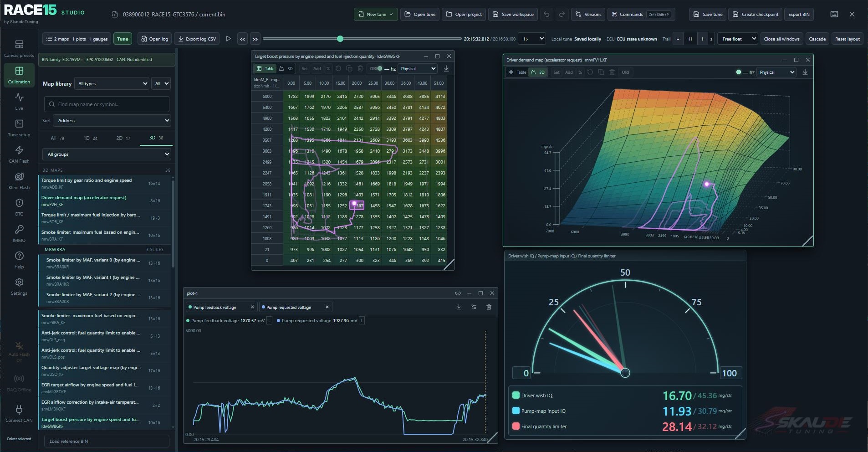Click the keyboard icon in top bar
This screenshot has width=868, height=452.
click(x=834, y=14)
